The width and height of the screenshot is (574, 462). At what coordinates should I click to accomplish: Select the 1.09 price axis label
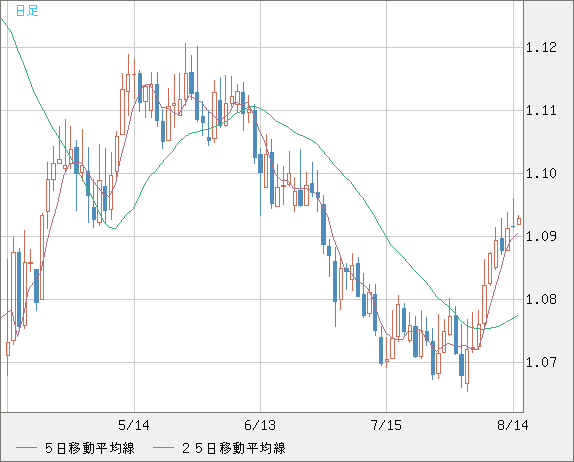[x=541, y=236]
